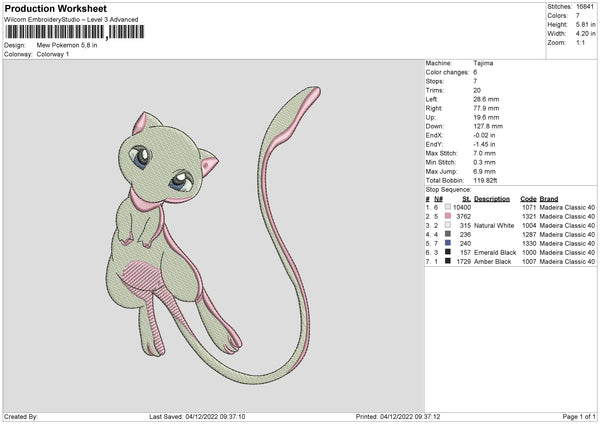Screen dimensions: 600x424
Task: Click the EndY value -1.45 in
Action: click(x=484, y=145)
